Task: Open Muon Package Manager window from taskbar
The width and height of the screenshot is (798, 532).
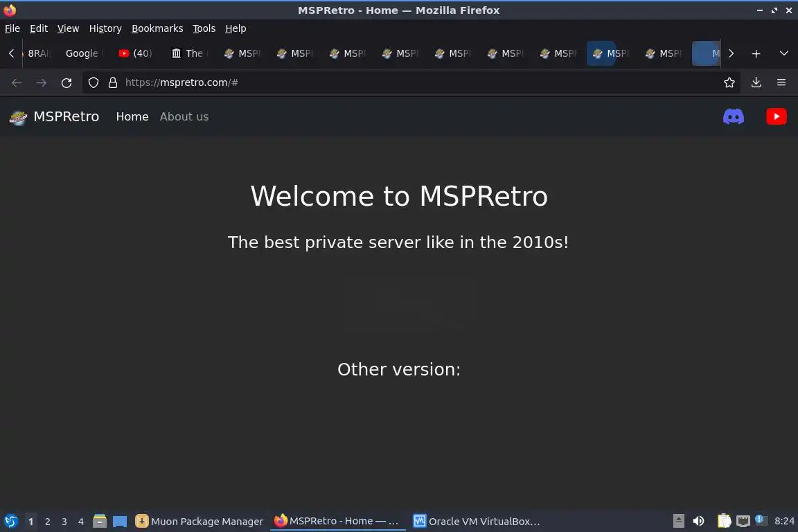Action: (199, 522)
